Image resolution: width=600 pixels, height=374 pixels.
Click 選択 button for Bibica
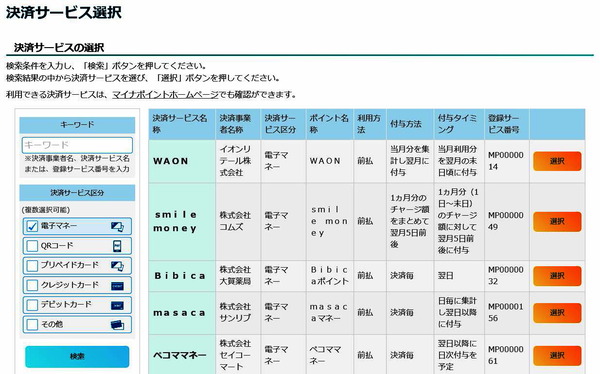557,276
